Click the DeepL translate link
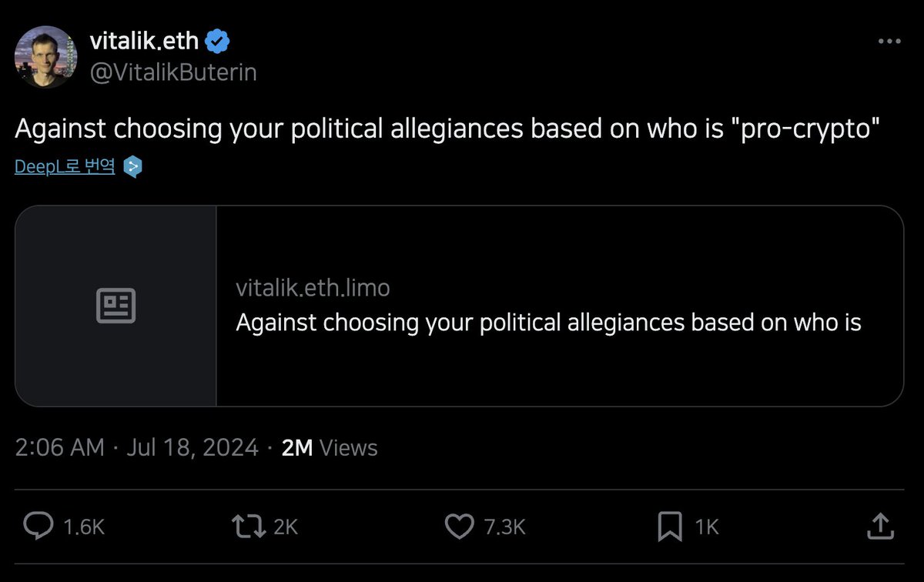The height and width of the screenshot is (582, 924). [x=65, y=166]
